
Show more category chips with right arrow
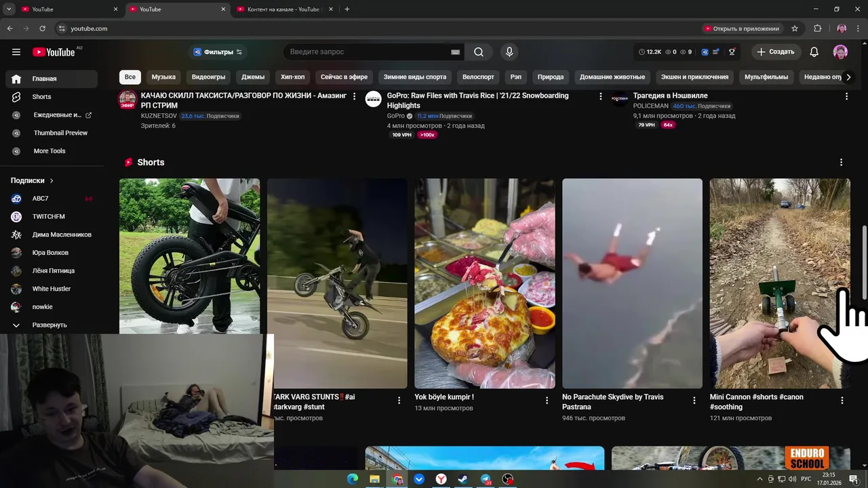pos(848,77)
